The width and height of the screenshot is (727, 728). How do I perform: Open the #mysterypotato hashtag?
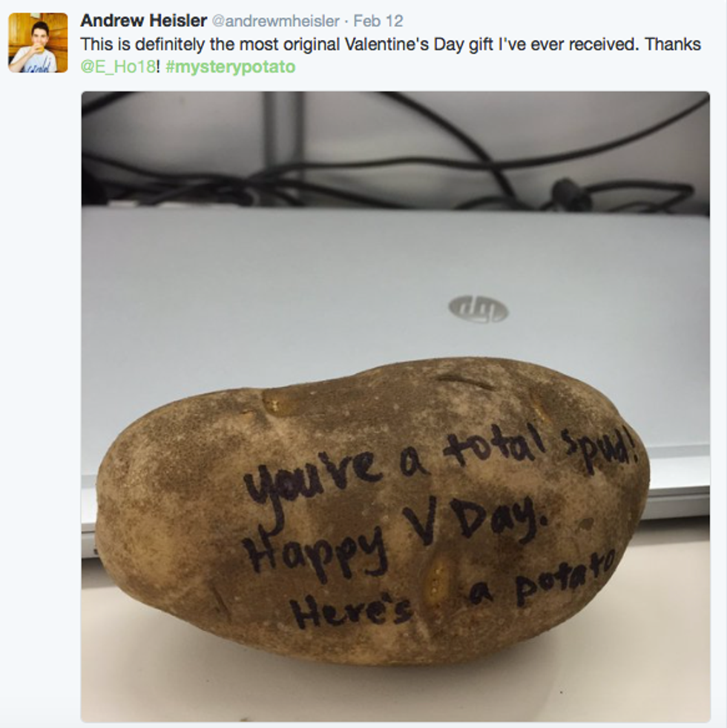click(231, 67)
